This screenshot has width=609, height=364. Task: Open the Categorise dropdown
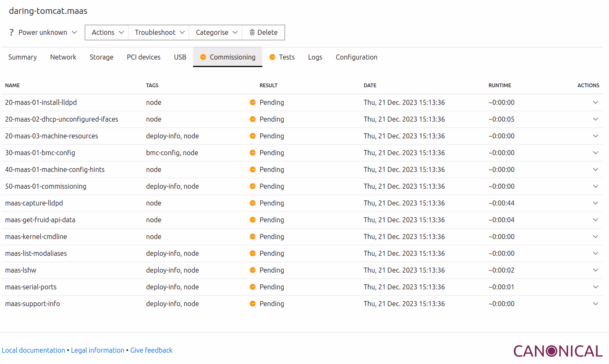click(216, 32)
